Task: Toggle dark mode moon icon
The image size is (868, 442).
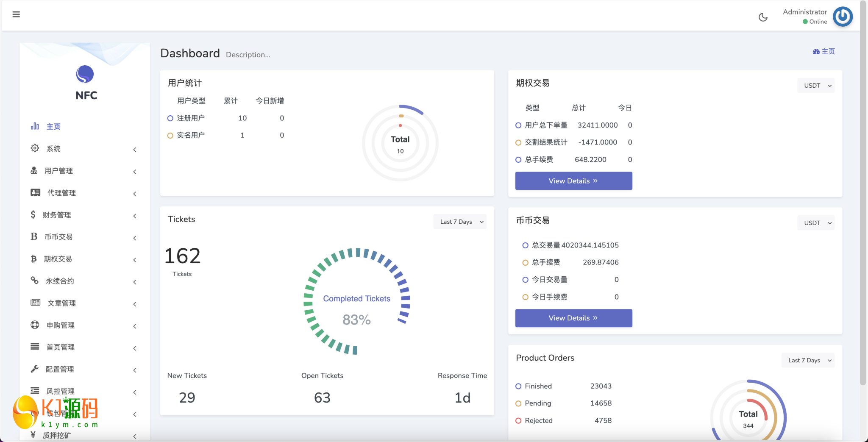Action: coord(763,17)
